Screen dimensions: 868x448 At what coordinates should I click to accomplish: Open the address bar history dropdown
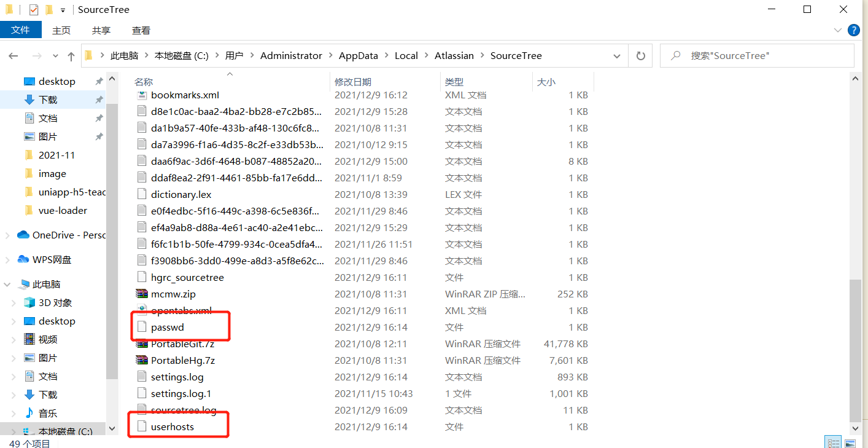(x=617, y=56)
